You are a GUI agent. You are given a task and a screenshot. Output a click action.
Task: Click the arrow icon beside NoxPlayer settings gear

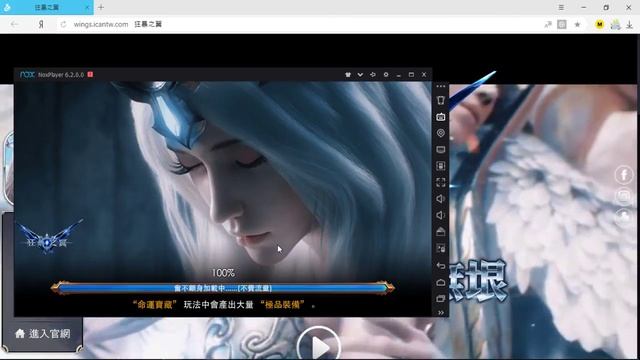(x=373, y=75)
